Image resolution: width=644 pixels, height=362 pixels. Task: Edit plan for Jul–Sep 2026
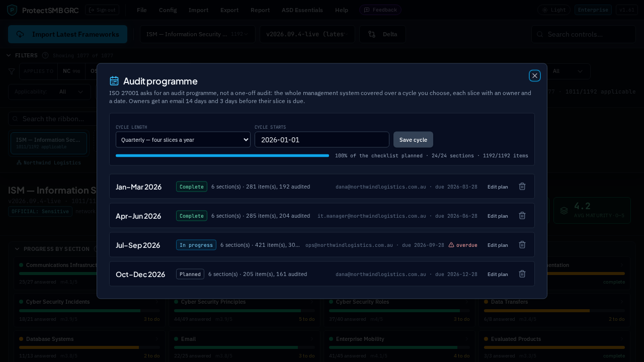pos(498,245)
